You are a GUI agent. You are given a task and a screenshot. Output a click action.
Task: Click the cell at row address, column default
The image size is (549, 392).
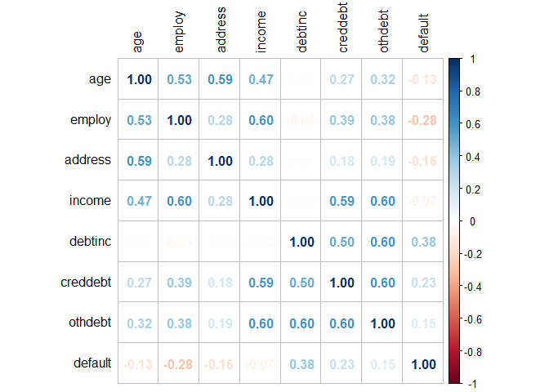pos(424,161)
